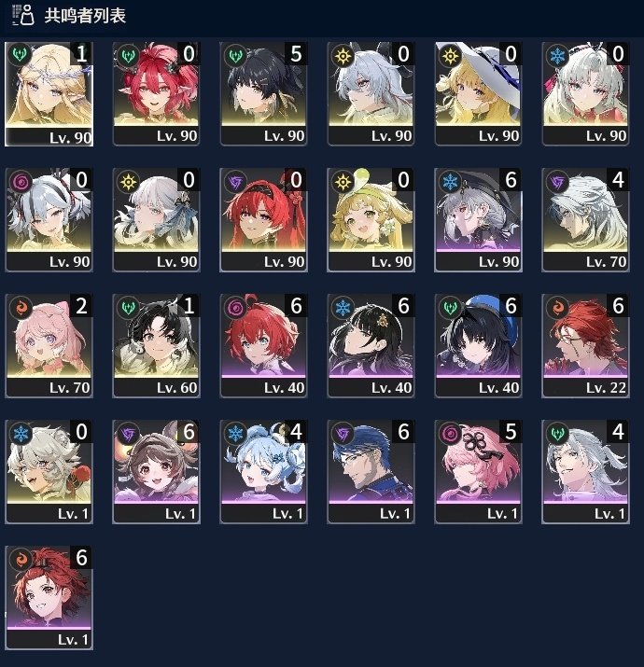This screenshot has width=644, height=667.
Task: Choose the blue-haired man with glasses
Action: coord(371,472)
